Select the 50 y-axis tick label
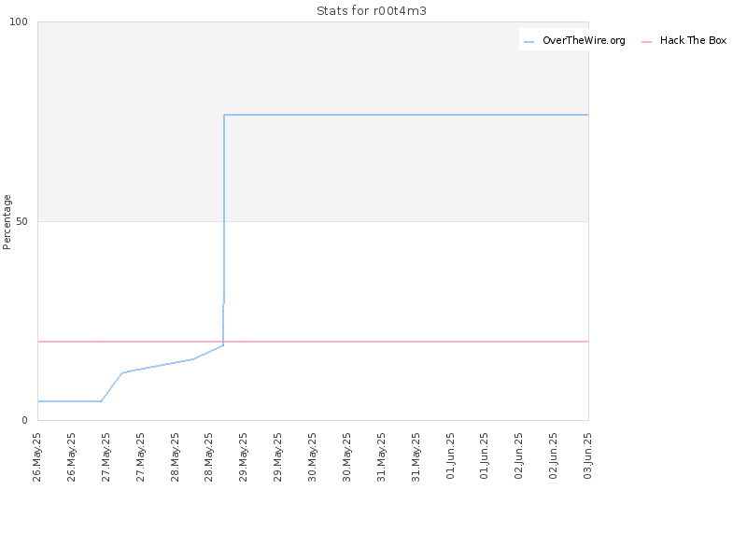Image resolution: width=747 pixels, height=560 pixels. pyautogui.click(x=21, y=221)
